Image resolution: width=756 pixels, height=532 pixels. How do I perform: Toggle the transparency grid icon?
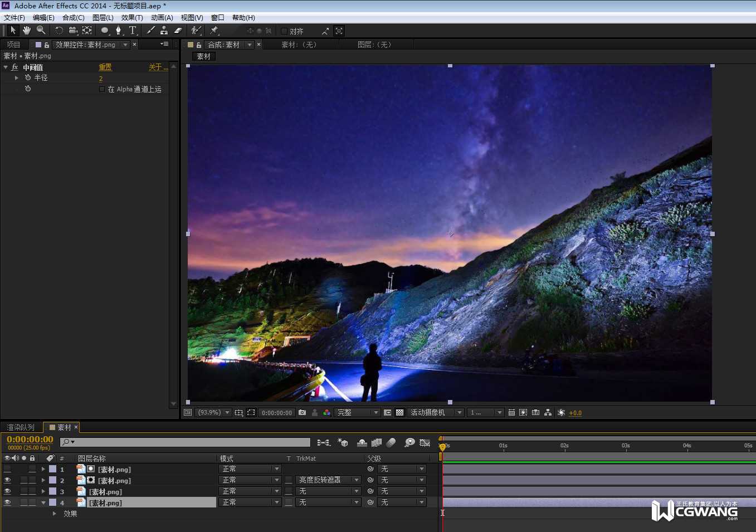(x=399, y=413)
